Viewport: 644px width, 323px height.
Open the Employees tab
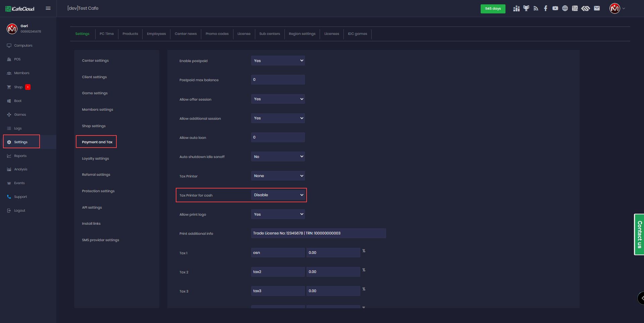point(156,34)
